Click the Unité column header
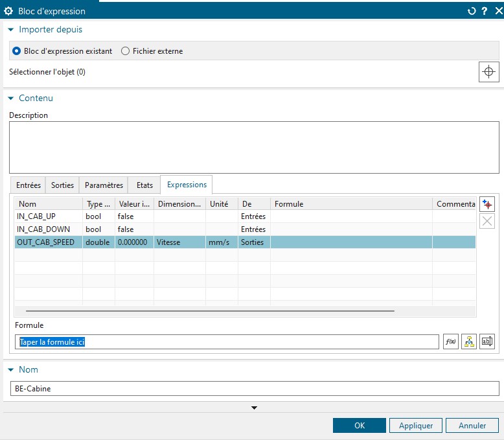The width and height of the screenshot is (504, 440). [x=222, y=204]
